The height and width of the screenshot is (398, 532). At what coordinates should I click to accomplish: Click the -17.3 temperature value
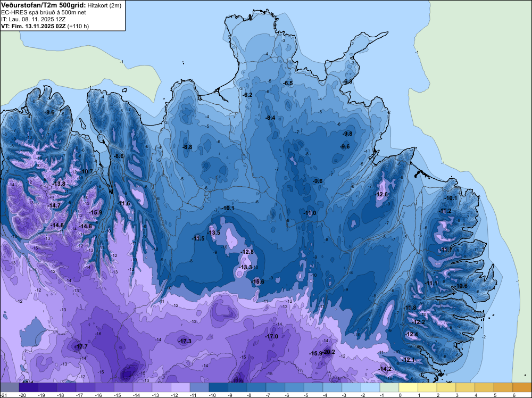click(x=185, y=341)
